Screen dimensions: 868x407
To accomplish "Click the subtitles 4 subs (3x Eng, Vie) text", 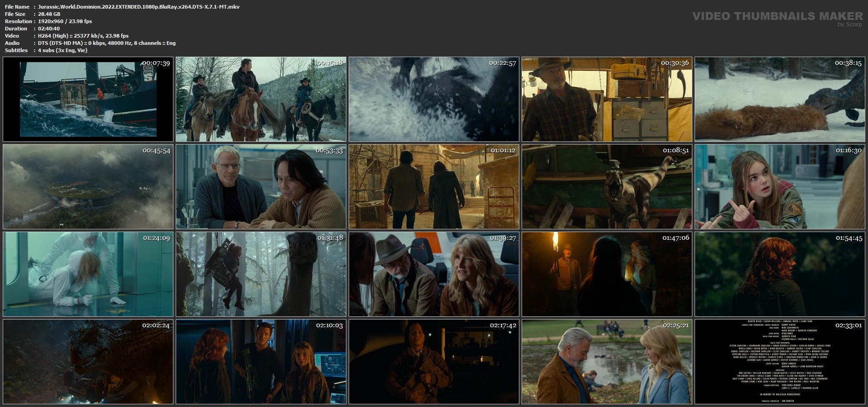I will [x=63, y=50].
